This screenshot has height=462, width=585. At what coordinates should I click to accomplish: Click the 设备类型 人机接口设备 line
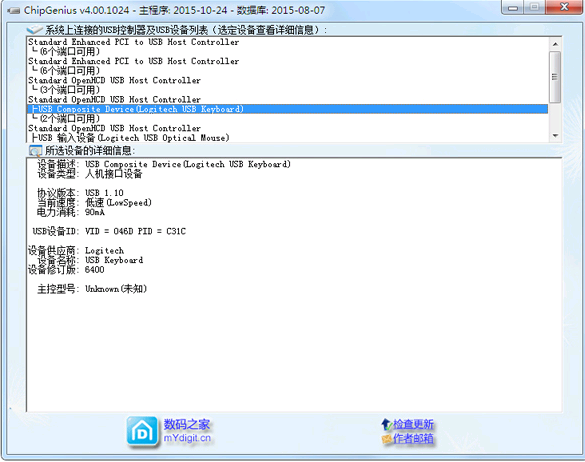[x=90, y=174]
